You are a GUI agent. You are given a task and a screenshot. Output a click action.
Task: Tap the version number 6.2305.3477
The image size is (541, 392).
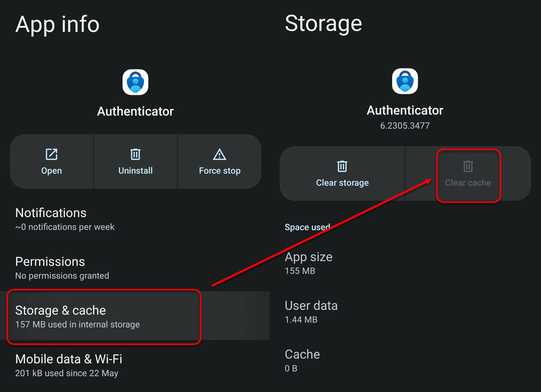point(405,125)
